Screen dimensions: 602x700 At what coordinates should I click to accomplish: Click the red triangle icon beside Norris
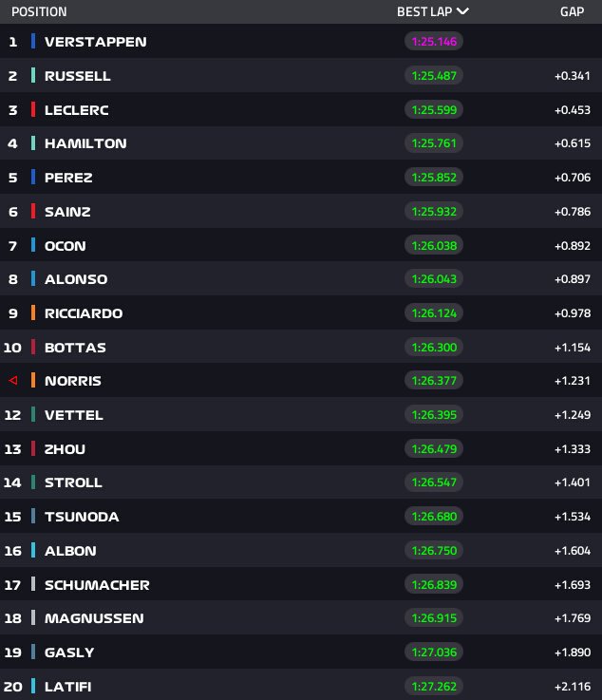pos(13,381)
